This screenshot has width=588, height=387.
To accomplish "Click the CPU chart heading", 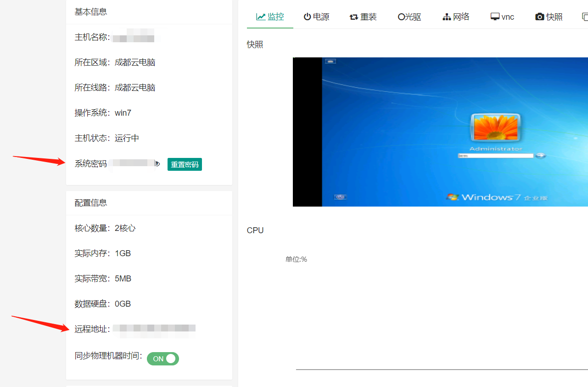I will point(255,230).
